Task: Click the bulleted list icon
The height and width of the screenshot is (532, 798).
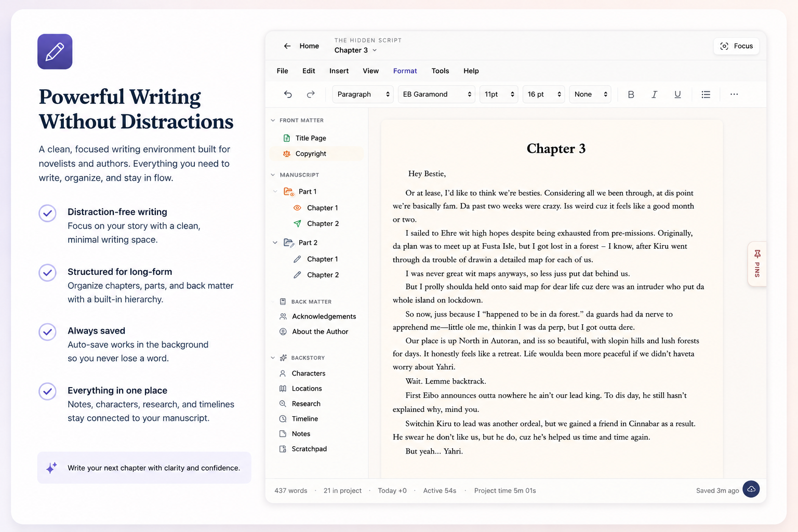Action: 706,95
